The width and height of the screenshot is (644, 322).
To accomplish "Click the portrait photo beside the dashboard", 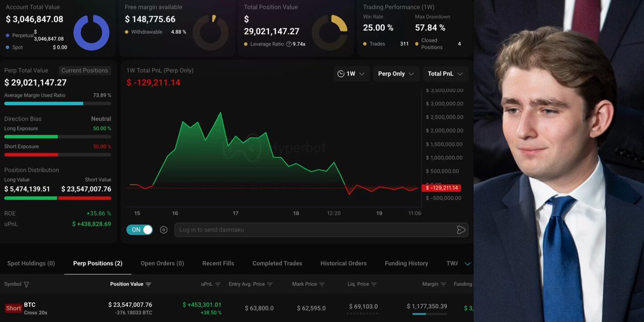I will pos(559,161).
